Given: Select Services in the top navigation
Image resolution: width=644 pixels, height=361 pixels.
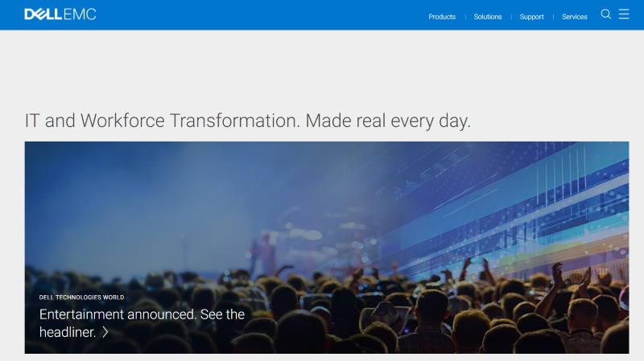Looking at the screenshot, I should tap(575, 17).
